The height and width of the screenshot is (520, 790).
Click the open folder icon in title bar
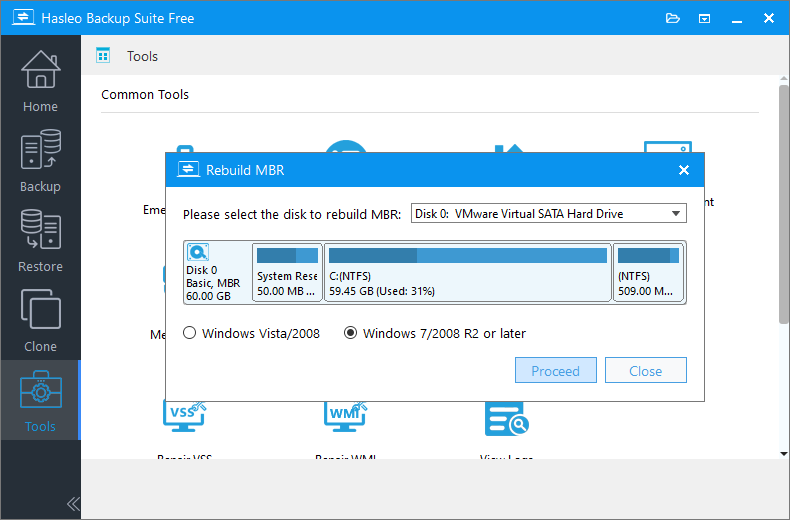click(673, 19)
